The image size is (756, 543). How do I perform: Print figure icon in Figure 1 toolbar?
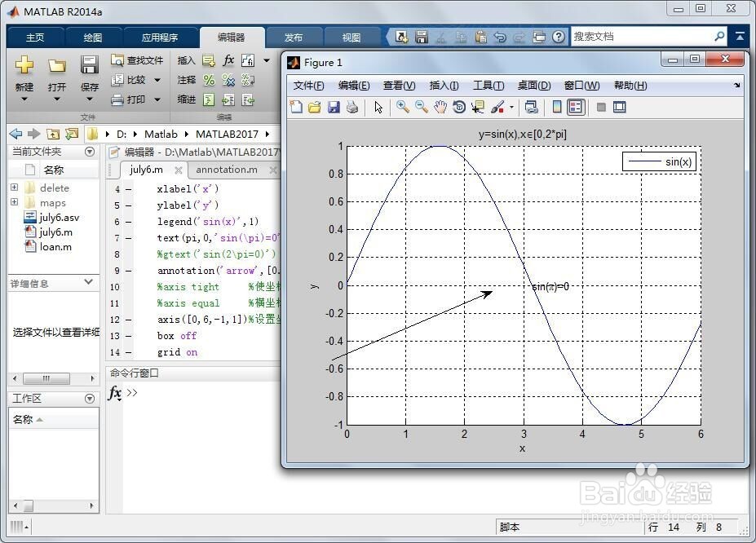click(352, 107)
